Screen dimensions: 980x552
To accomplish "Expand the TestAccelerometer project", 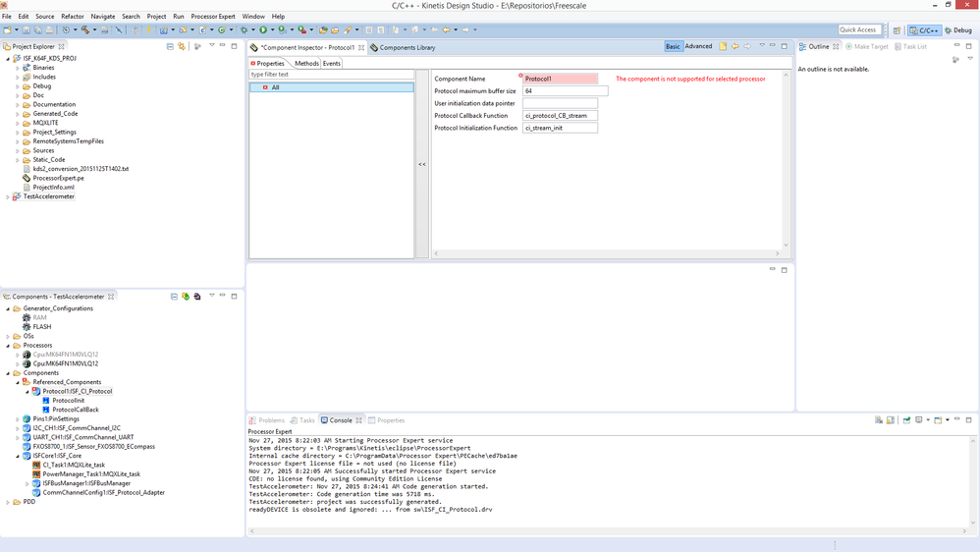I will click(x=8, y=196).
